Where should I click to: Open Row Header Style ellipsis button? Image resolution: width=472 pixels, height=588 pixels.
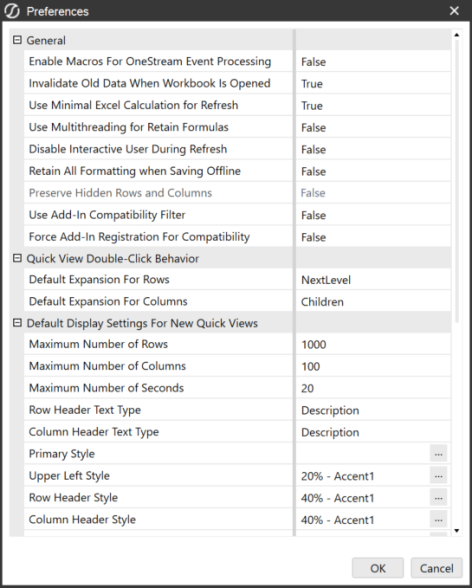tap(438, 498)
